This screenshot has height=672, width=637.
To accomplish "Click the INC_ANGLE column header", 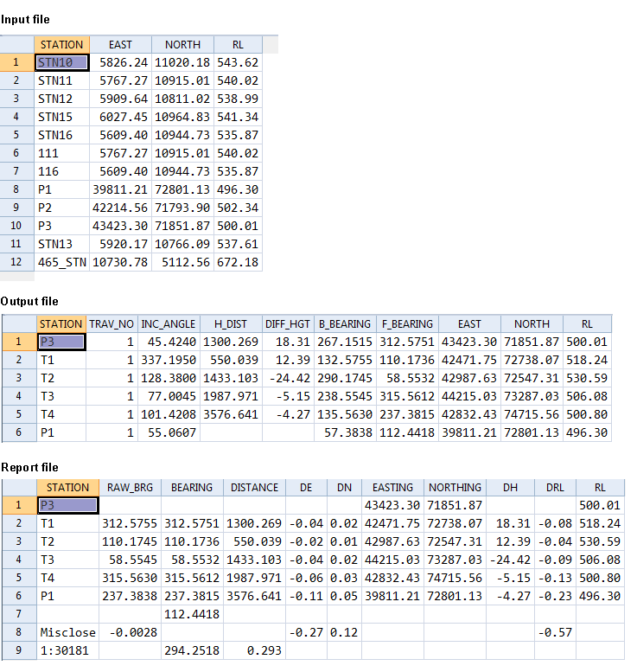I will (169, 324).
